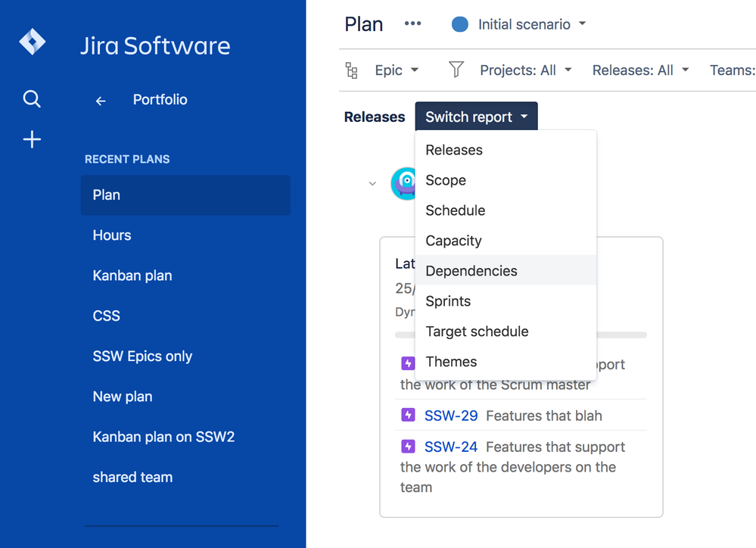Open search with the magnifier icon
This screenshot has width=756, height=548.
pos(32,99)
